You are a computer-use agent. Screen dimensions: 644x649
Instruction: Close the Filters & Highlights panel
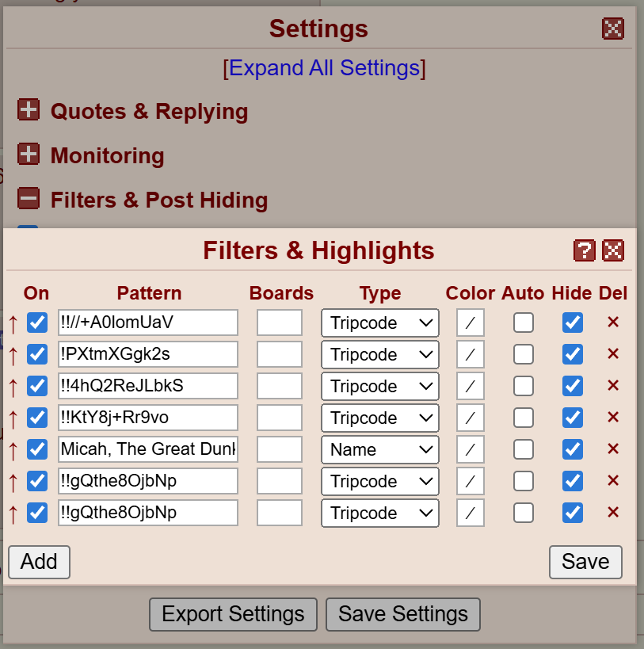pyautogui.click(x=613, y=250)
